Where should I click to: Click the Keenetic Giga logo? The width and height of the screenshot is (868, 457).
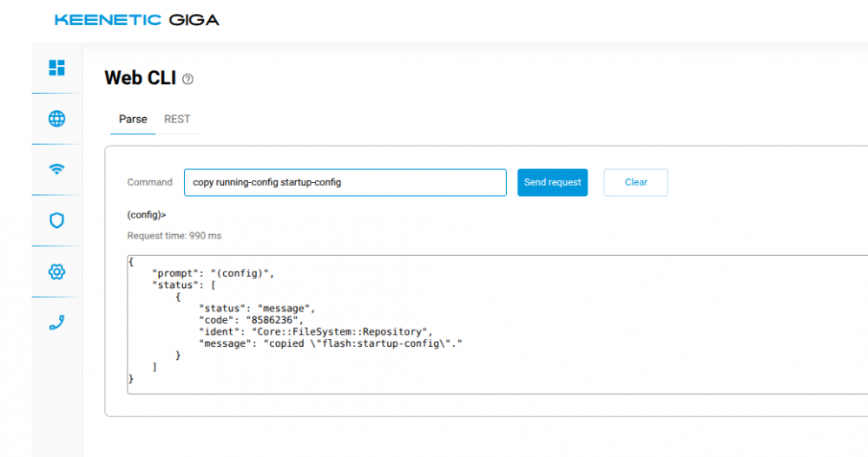click(136, 19)
